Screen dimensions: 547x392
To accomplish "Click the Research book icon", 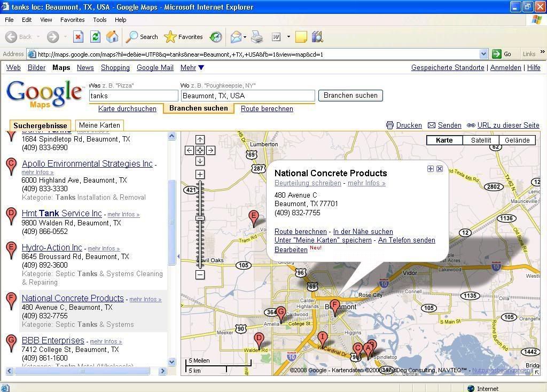I will point(317,37).
